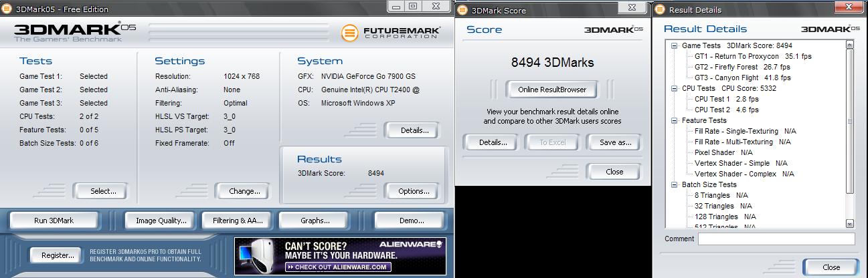Click the Comment input field
868x278 pixels.
pos(776,239)
